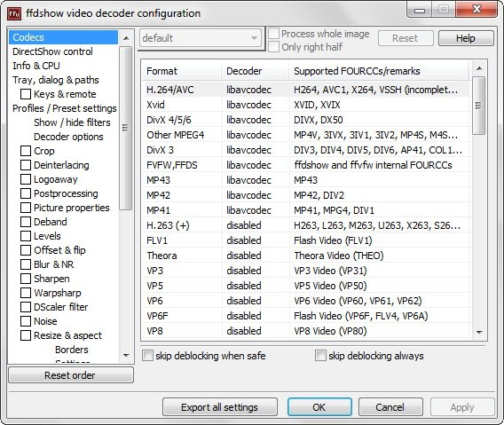Enable the Postprocessing checkbox
This screenshot has height=425, width=504.
26,193
